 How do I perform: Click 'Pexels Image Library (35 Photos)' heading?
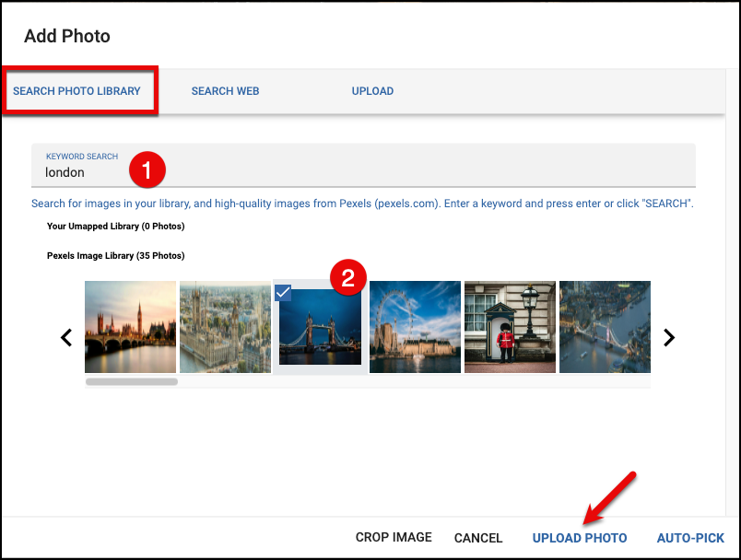click(x=116, y=255)
